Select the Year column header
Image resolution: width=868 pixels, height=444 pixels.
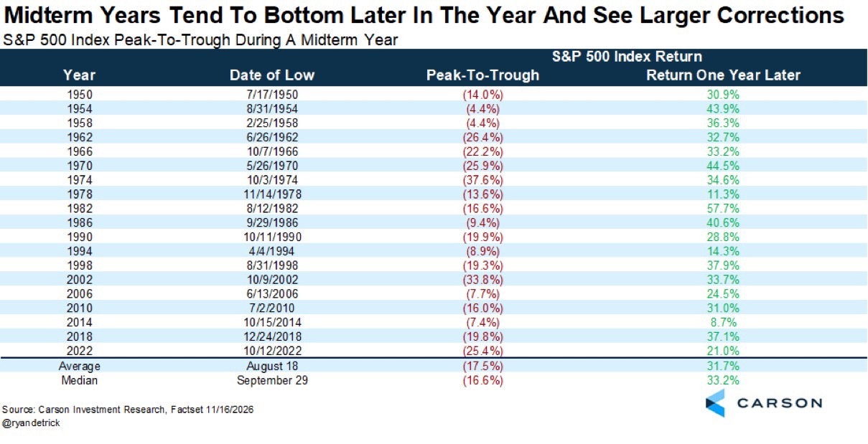(x=79, y=75)
